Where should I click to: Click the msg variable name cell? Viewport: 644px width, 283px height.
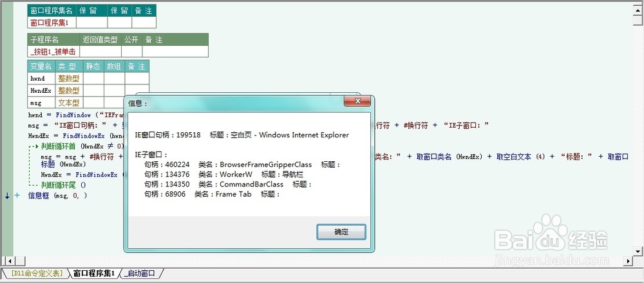(41, 102)
